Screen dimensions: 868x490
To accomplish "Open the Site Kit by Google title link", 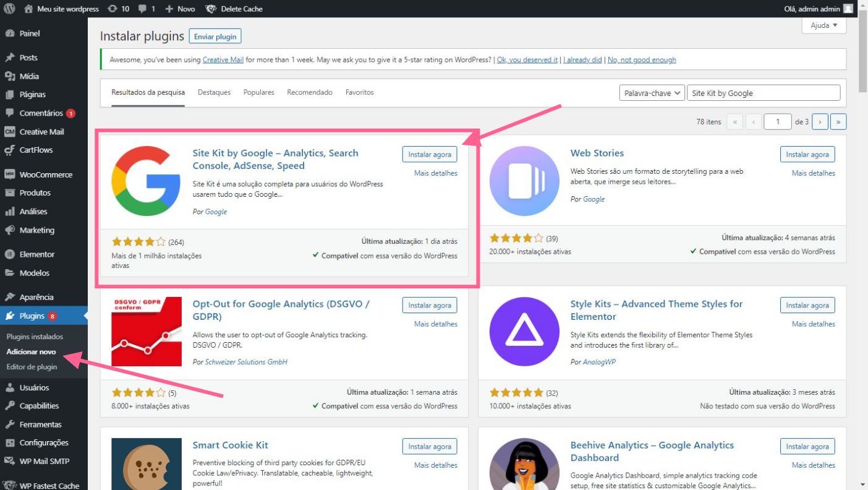I will click(x=275, y=159).
